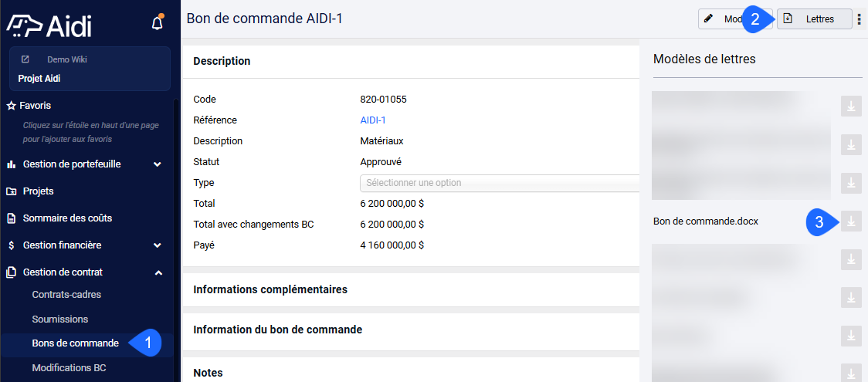
Task: Download Bon de commande.docx template
Action: [x=851, y=221]
